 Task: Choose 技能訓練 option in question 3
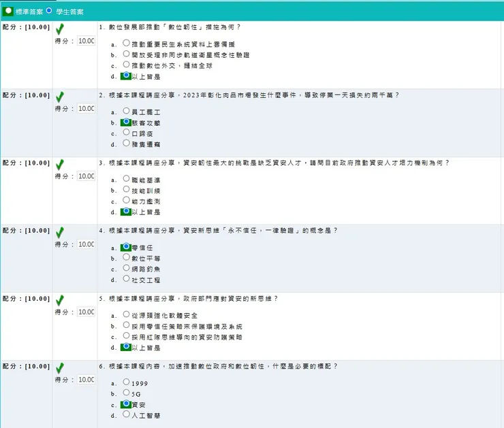click(x=126, y=189)
